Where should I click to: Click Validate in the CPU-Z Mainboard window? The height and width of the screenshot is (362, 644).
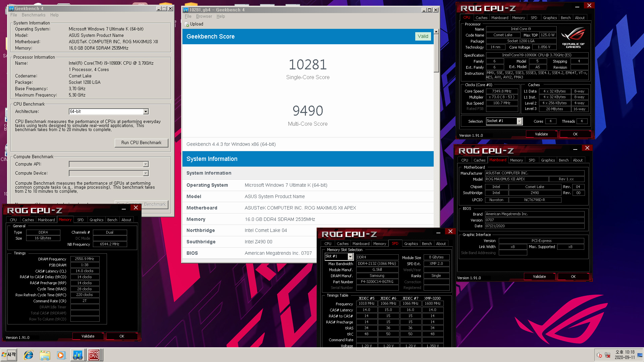[x=539, y=277]
